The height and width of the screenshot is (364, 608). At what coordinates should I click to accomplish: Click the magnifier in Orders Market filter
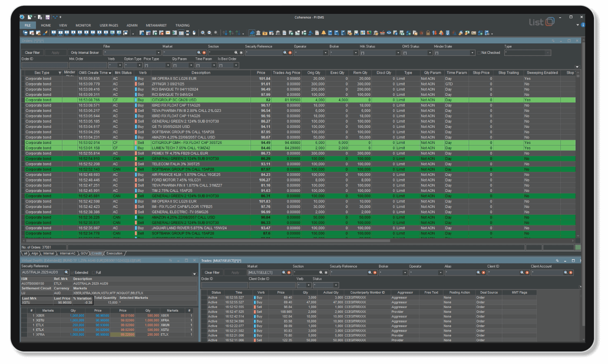tap(198, 52)
